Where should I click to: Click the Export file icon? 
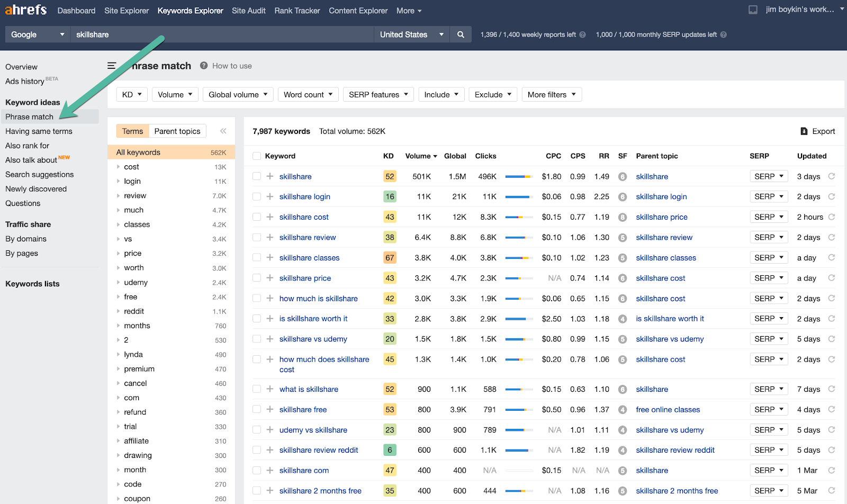804,131
